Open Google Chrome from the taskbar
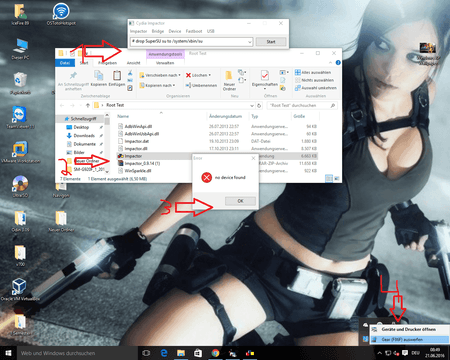This screenshot has width=450, height=360. 215,353
